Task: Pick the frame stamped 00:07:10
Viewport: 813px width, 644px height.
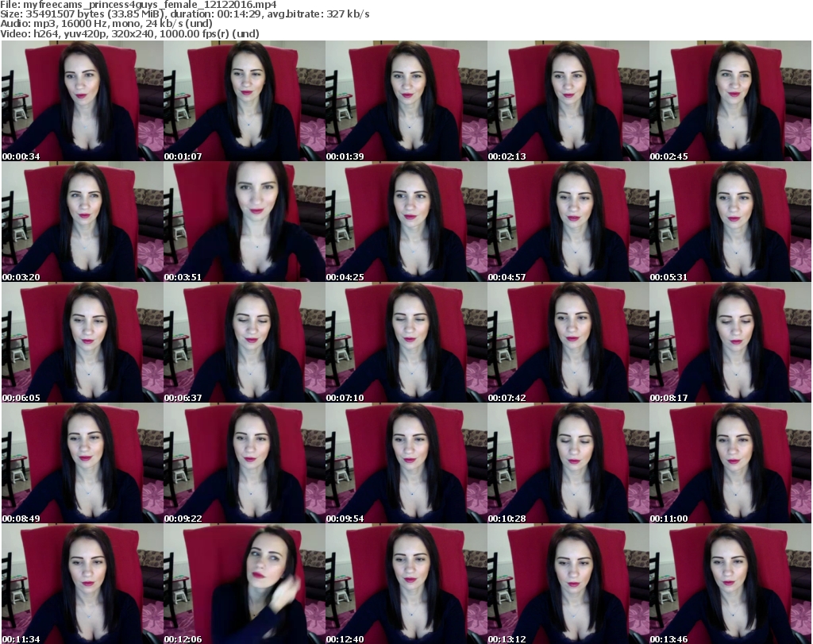Action: pos(406,342)
